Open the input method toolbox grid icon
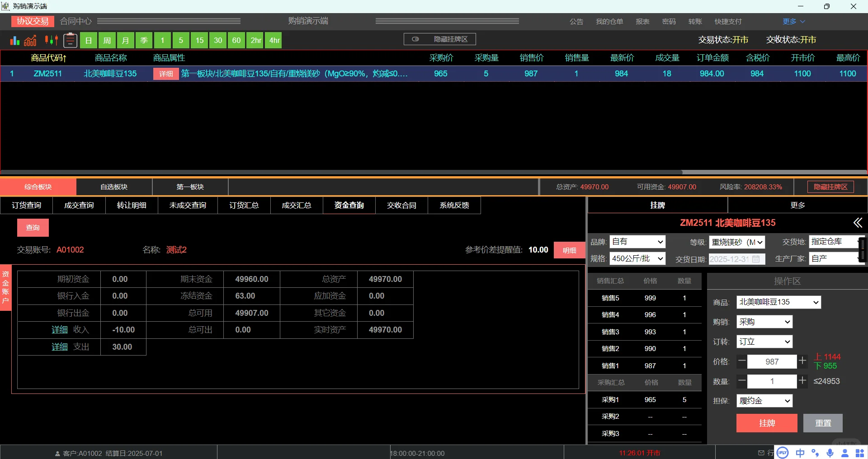The width and height of the screenshot is (868, 459). click(x=859, y=453)
